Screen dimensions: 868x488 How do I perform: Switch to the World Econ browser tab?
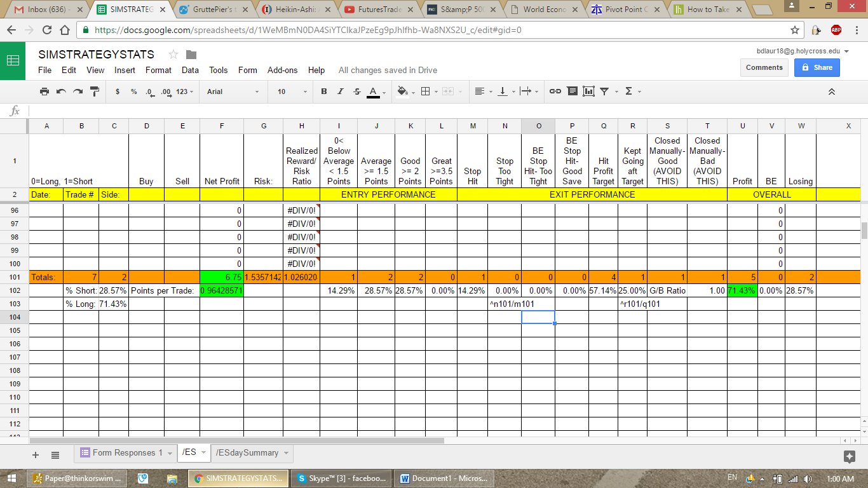545,10
